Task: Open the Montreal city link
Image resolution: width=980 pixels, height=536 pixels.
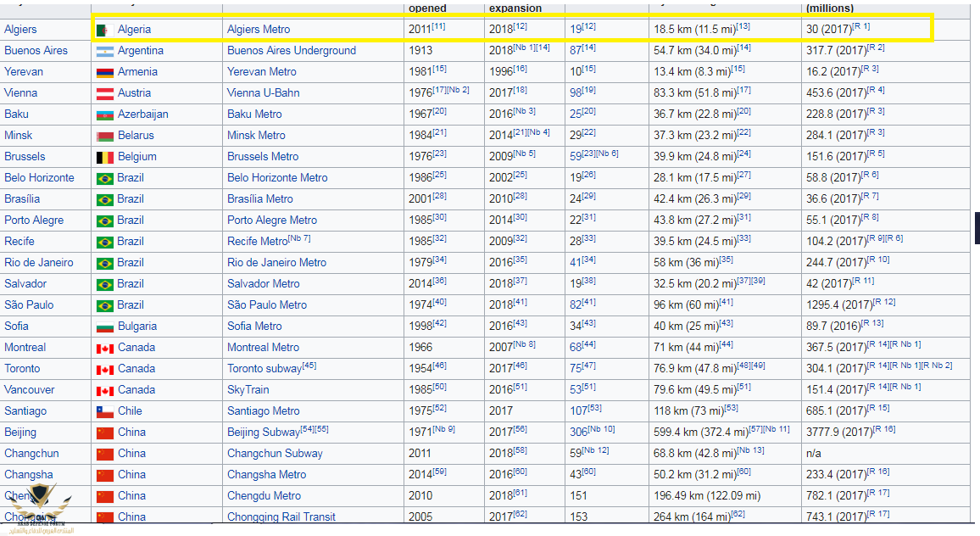Action: pos(25,348)
